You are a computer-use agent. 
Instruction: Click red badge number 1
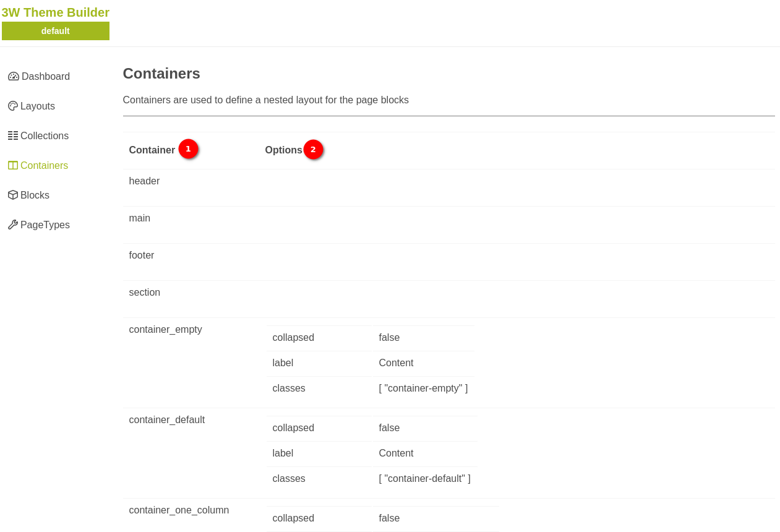point(188,149)
